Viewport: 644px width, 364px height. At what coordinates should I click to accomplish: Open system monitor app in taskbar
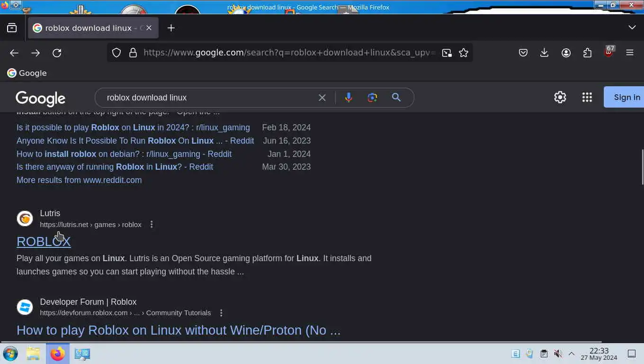click(82, 354)
